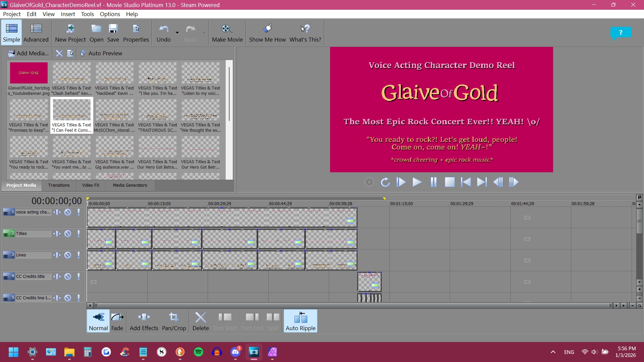Click the loop playback icon

coord(385,182)
